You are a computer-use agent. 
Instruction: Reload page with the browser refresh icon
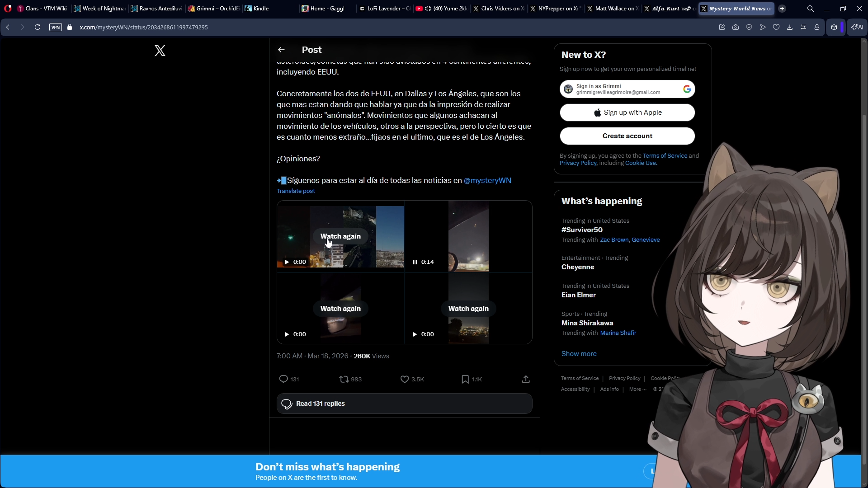38,27
